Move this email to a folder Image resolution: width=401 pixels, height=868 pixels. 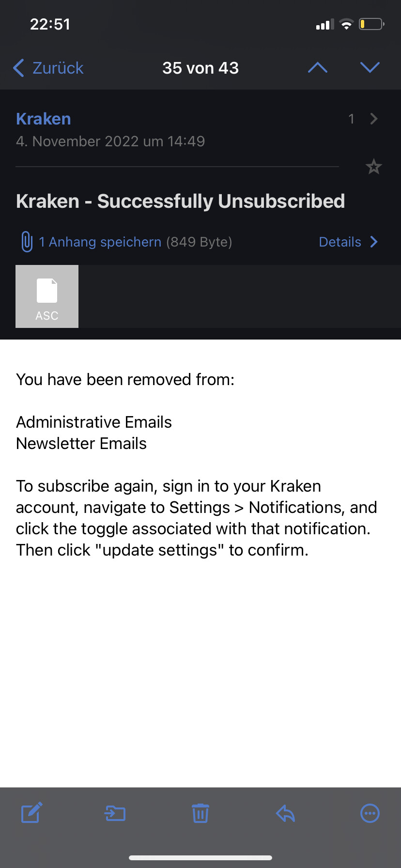tap(115, 813)
